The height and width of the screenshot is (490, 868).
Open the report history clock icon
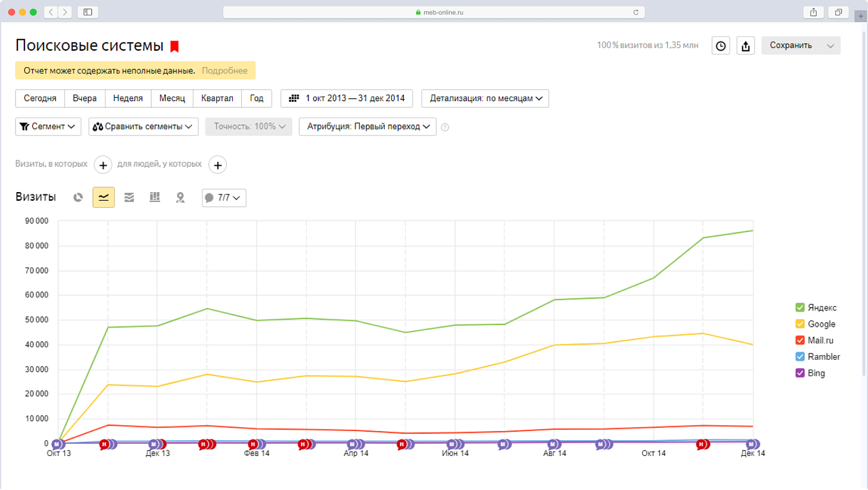[x=720, y=45]
